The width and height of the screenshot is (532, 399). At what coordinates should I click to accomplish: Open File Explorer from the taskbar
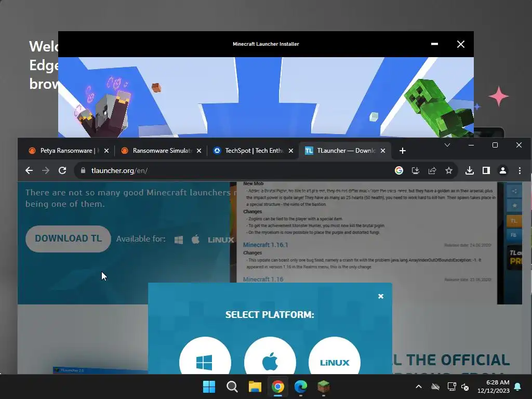click(x=255, y=387)
